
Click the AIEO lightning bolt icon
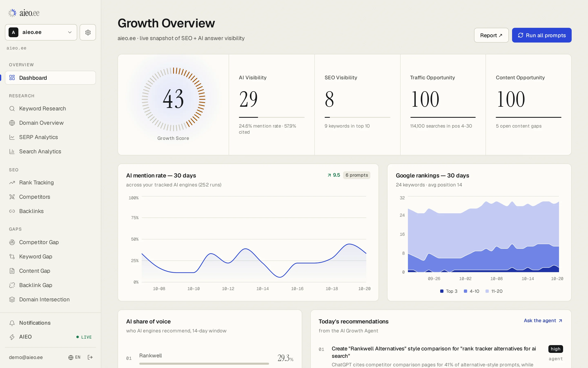[12, 337]
